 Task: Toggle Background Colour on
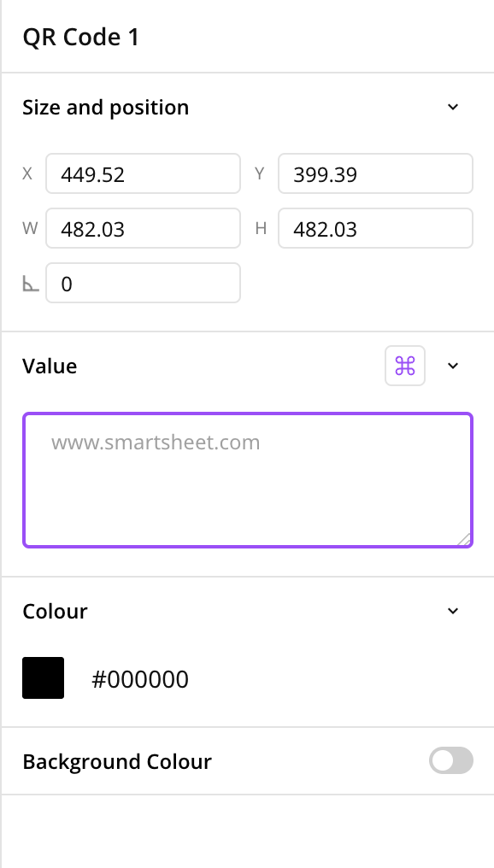tap(450, 760)
